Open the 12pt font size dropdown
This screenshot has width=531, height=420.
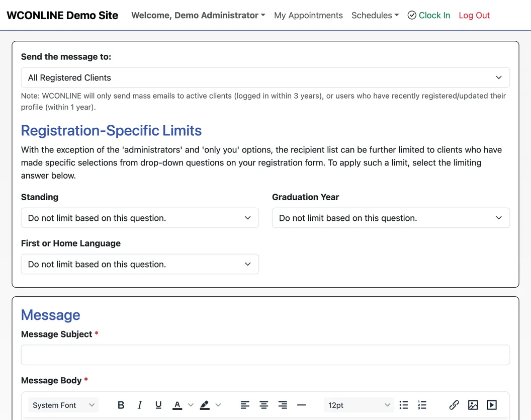[x=359, y=405]
